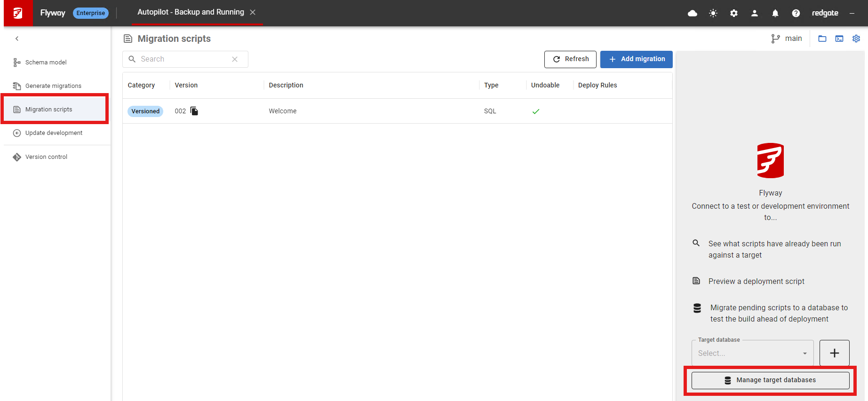The height and width of the screenshot is (401, 868).
Task: Expand the Target database dropdown
Action: (x=752, y=353)
